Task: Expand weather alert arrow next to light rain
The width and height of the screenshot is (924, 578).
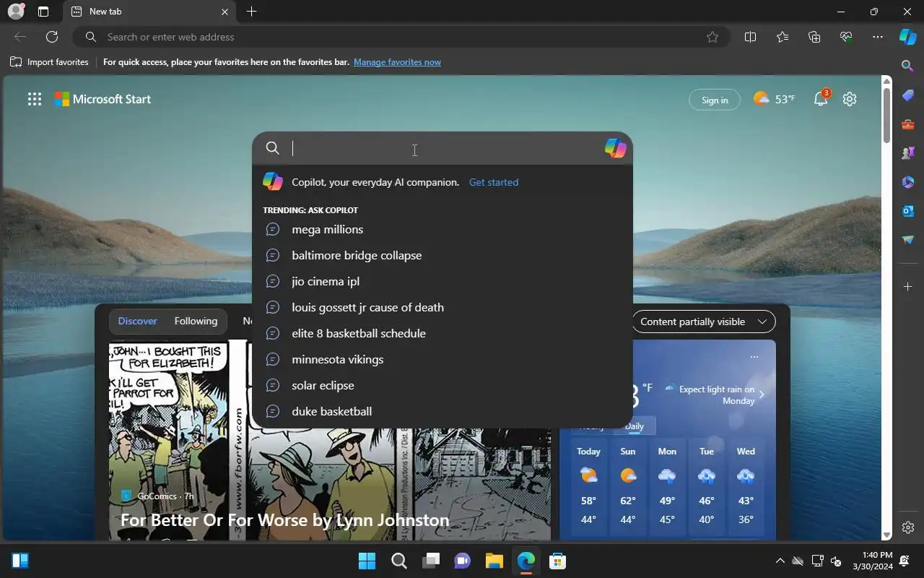Action: click(762, 394)
